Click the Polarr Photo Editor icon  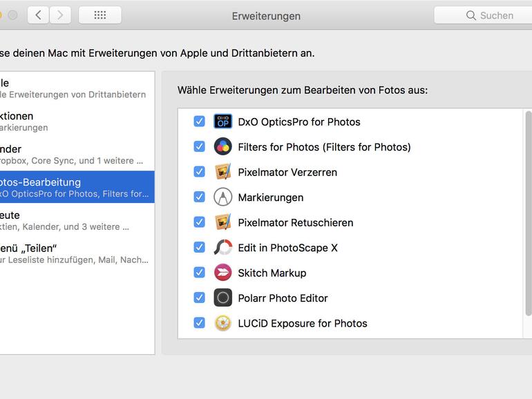pyautogui.click(x=223, y=298)
